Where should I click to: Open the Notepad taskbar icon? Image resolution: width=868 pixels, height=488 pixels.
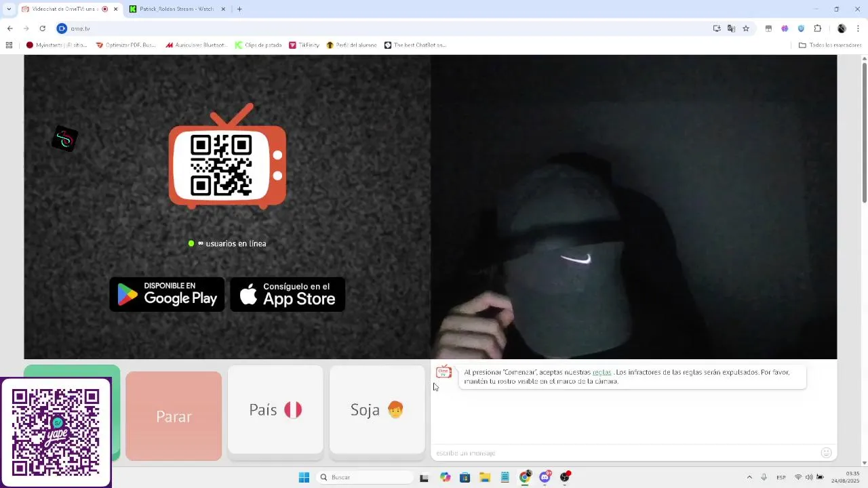[x=505, y=477]
